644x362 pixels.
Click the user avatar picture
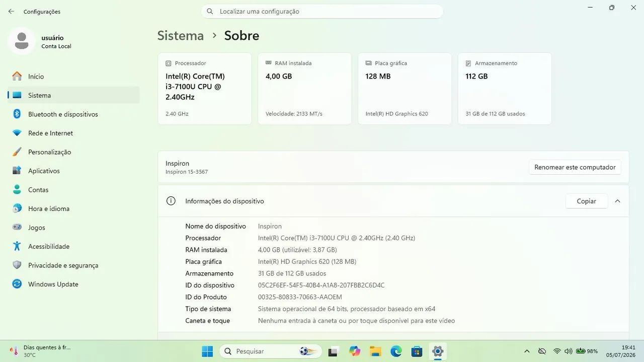pos(22,41)
